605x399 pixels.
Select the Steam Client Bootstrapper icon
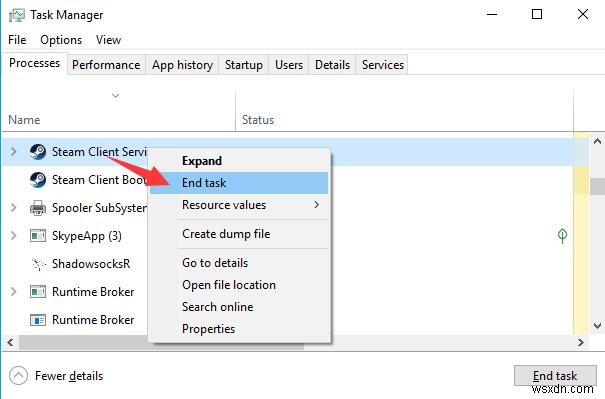(x=38, y=180)
